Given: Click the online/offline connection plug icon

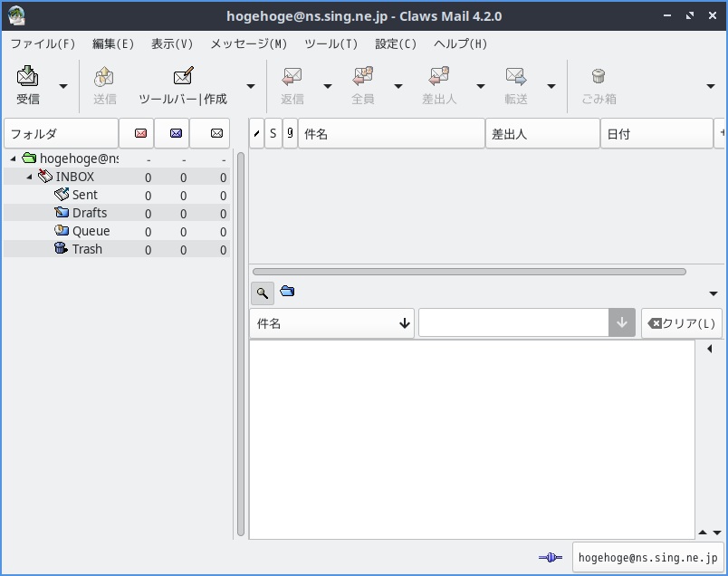Looking at the screenshot, I should coord(551,557).
